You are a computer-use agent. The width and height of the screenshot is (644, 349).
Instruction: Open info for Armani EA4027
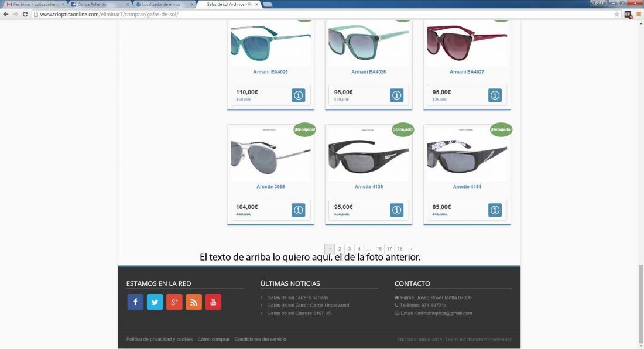point(495,95)
